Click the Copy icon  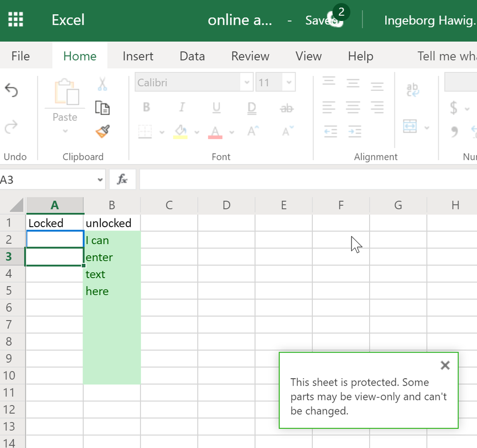(103, 108)
